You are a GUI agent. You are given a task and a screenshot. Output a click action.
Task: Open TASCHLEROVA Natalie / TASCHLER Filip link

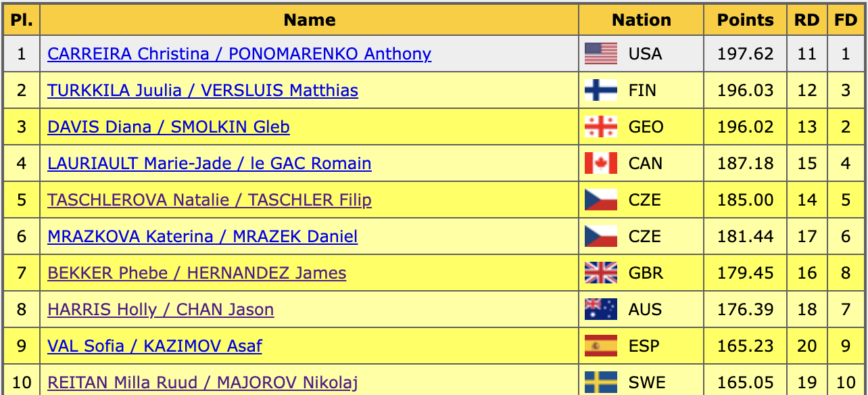209,200
